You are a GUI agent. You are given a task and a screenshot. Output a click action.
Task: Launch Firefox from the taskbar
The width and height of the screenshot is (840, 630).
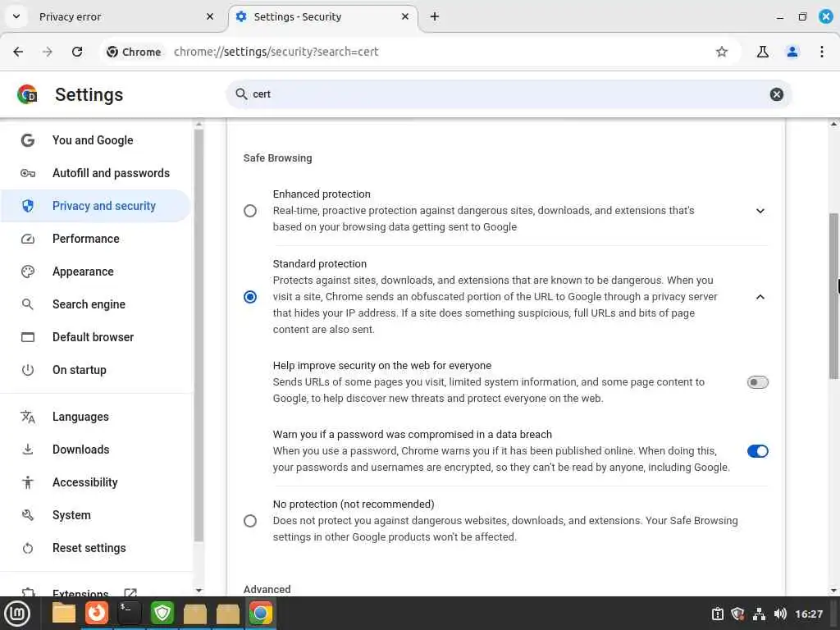pyautogui.click(x=97, y=614)
